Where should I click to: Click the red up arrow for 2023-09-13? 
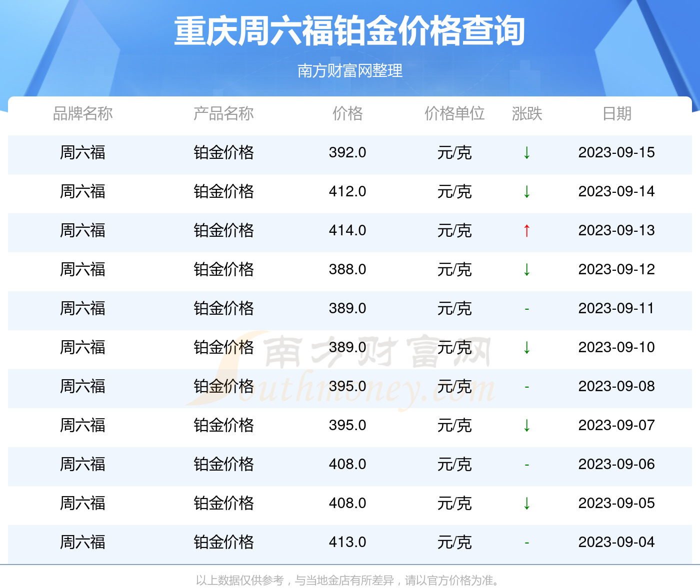526,230
